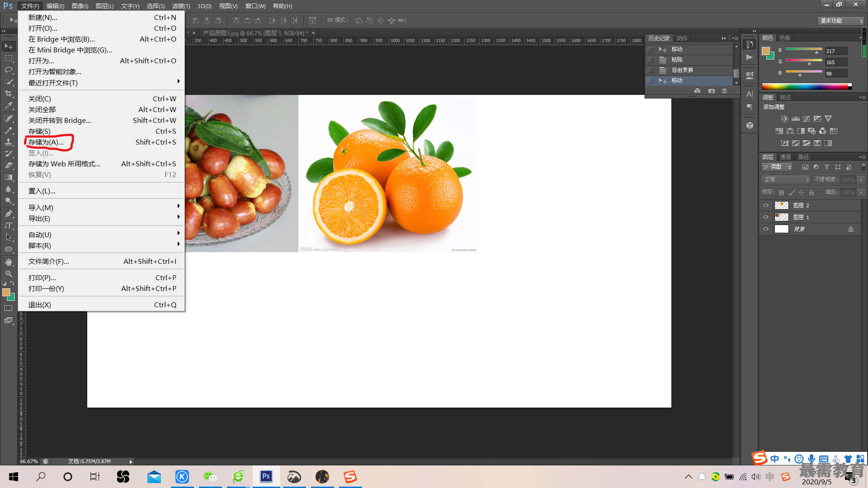Image resolution: width=868 pixels, height=488 pixels.
Task: Select the Gradient tool
Action: coord(9,177)
